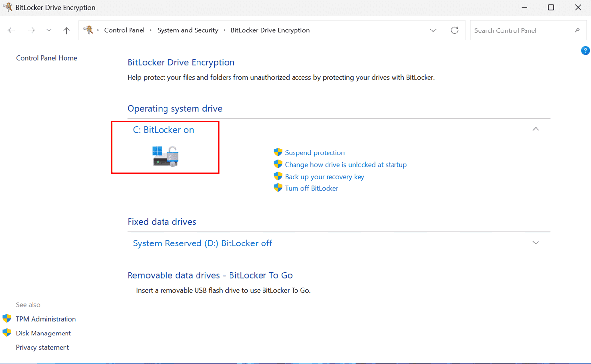Click the TPM Administration shield icon
591x364 pixels.
click(x=7, y=319)
